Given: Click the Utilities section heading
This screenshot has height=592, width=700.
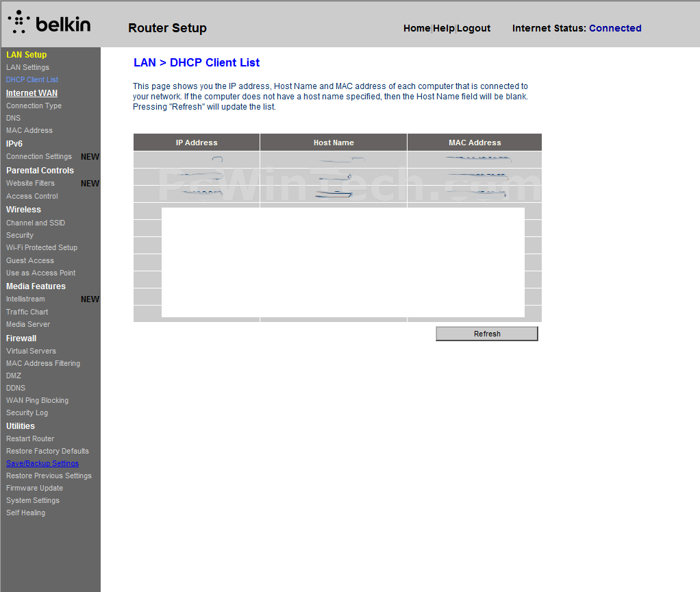Looking at the screenshot, I should (20, 426).
